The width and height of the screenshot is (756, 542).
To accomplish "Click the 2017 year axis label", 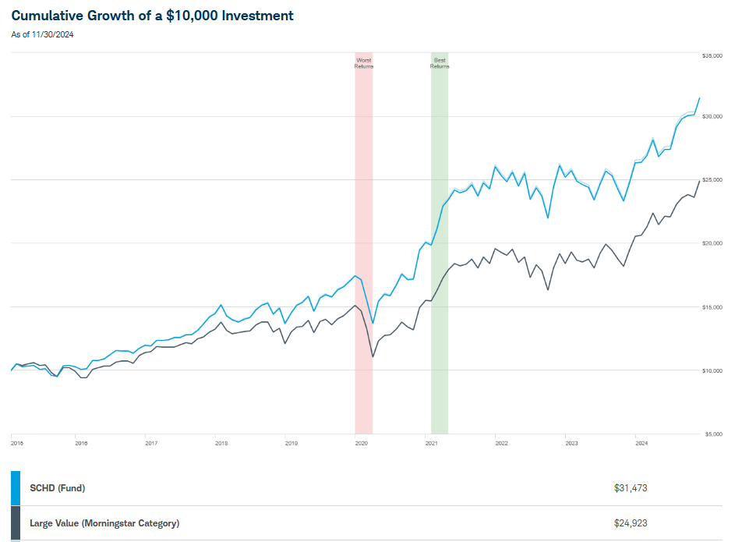I will coord(151,443).
